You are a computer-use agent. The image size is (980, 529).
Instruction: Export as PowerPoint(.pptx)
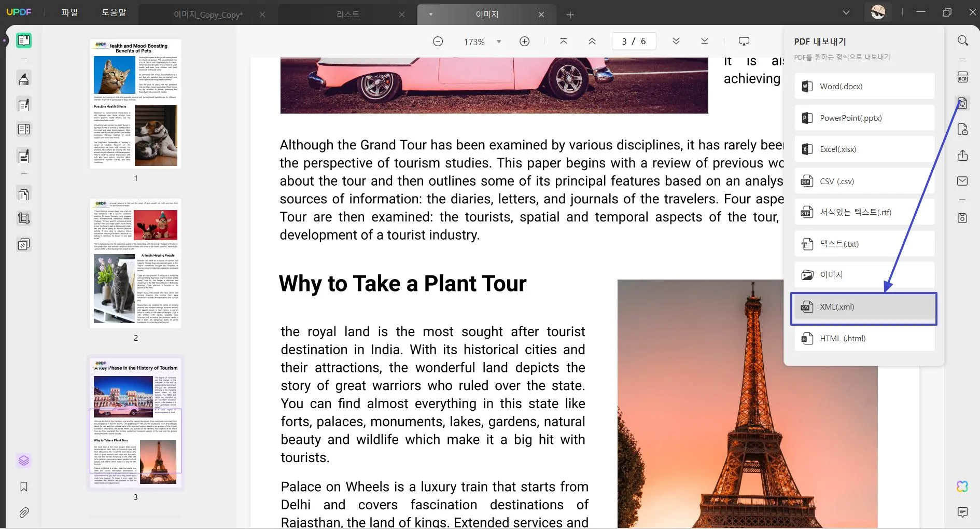click(x=864, y=118)
